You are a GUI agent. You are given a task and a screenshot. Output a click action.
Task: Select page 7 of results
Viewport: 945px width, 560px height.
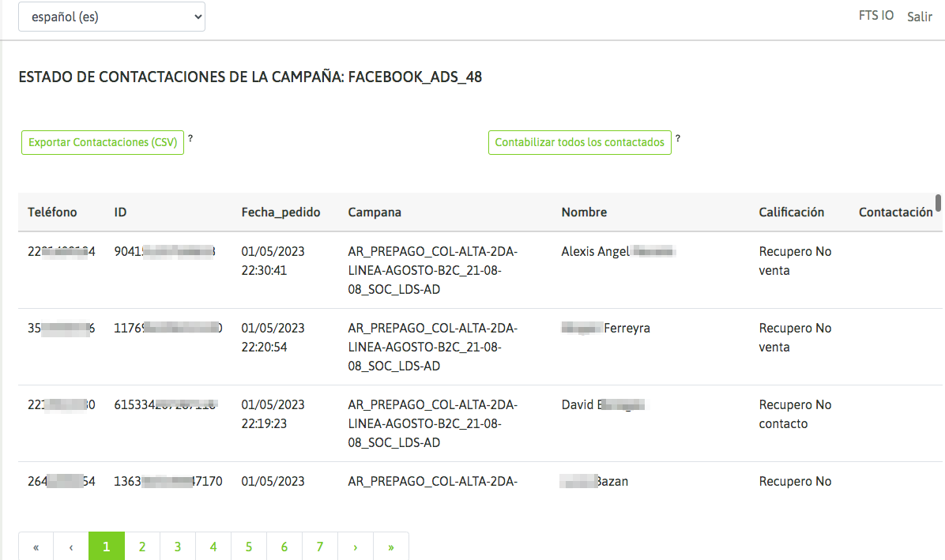coord(320,547)
